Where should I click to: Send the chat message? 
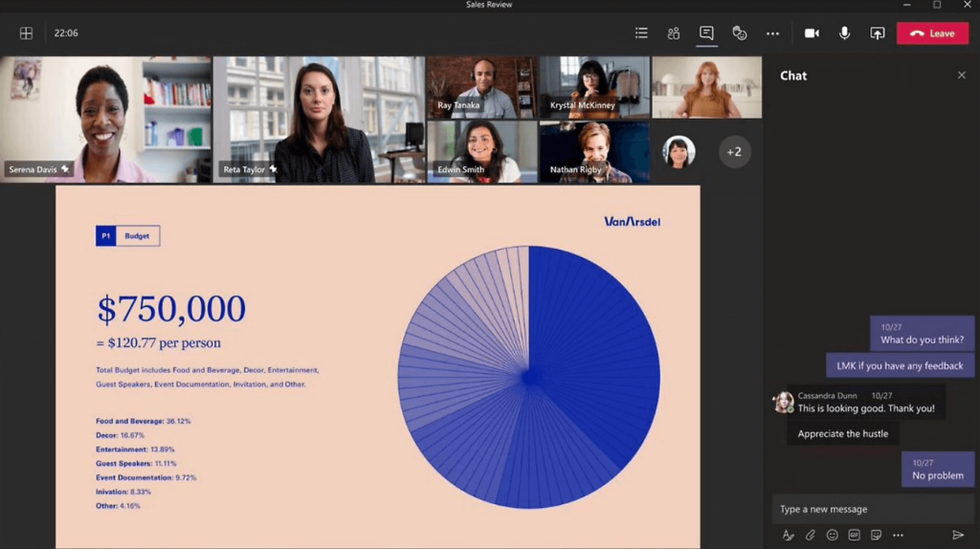point(957,536)
